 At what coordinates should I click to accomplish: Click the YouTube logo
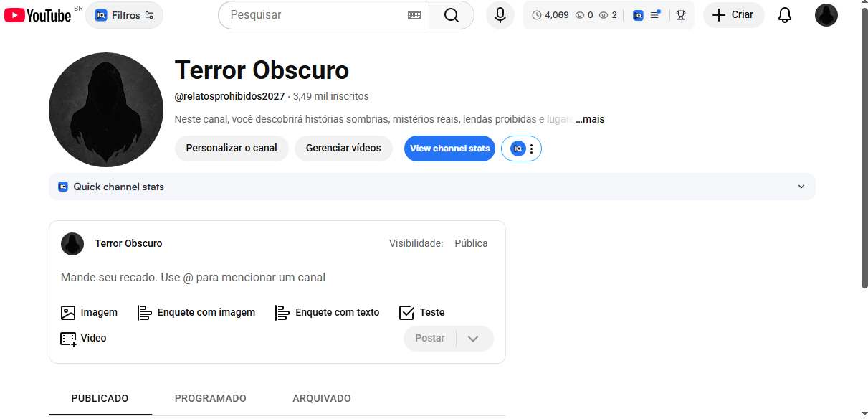click(x=37, y=14)
